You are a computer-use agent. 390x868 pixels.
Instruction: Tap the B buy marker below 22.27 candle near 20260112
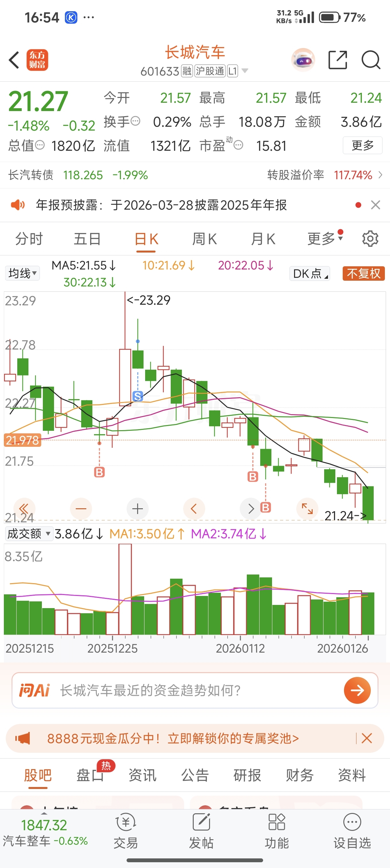tap(253, 477)
